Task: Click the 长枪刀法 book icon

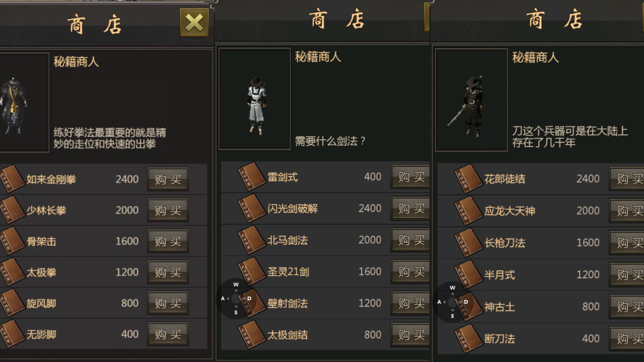Action: click(469, 242)
